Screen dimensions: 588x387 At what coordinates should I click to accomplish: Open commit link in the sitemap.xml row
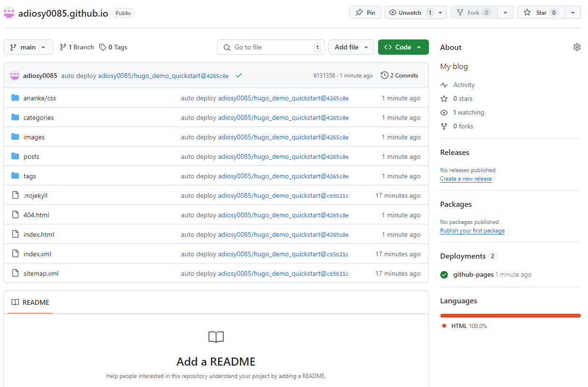[283, 273]
